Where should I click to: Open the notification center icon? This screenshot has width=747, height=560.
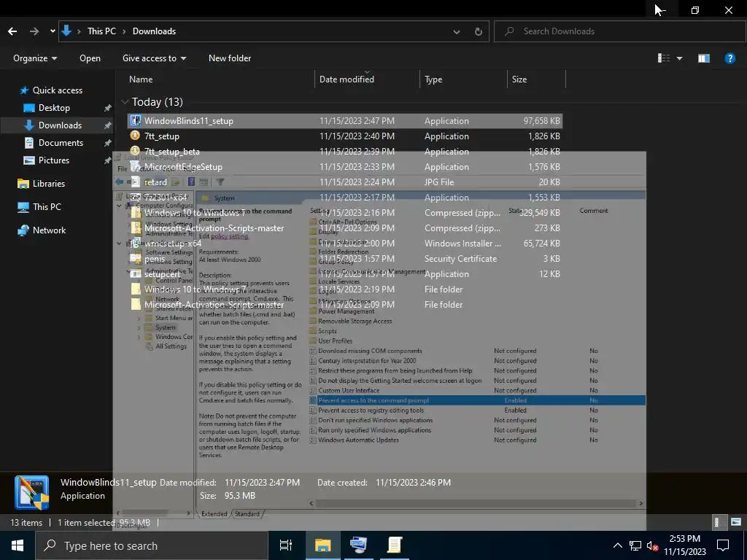click(723, 545)
